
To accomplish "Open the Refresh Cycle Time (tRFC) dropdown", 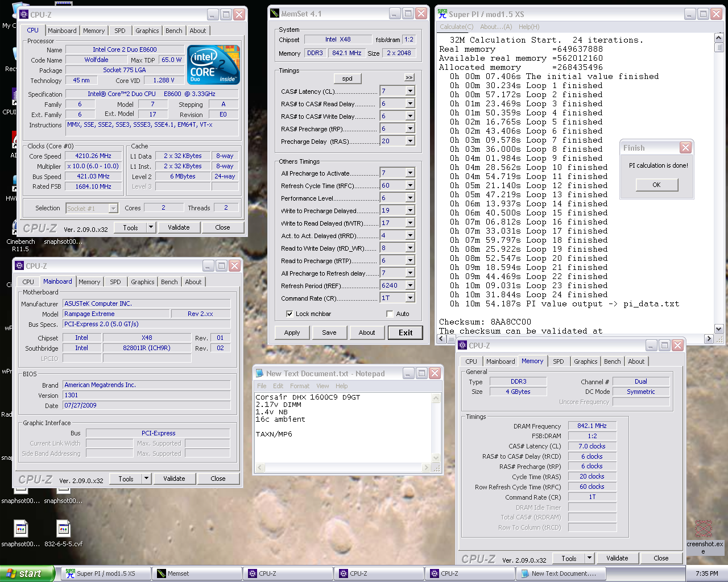I will 410,185.
